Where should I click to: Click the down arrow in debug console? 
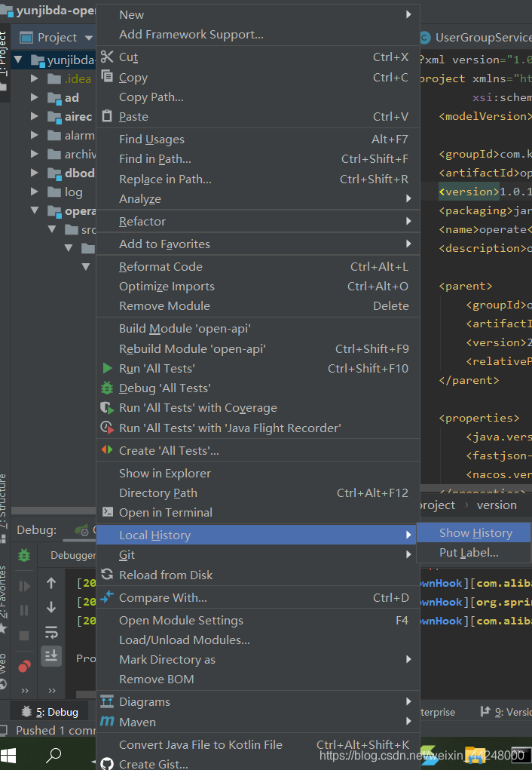click(51, 607)
